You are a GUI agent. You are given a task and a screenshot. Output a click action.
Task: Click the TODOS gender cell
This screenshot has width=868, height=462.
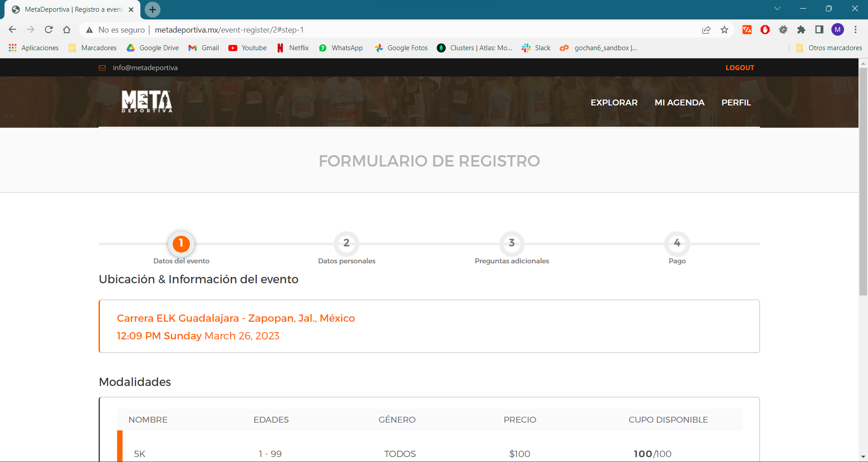pyautogui.click(x=400, y=454)
